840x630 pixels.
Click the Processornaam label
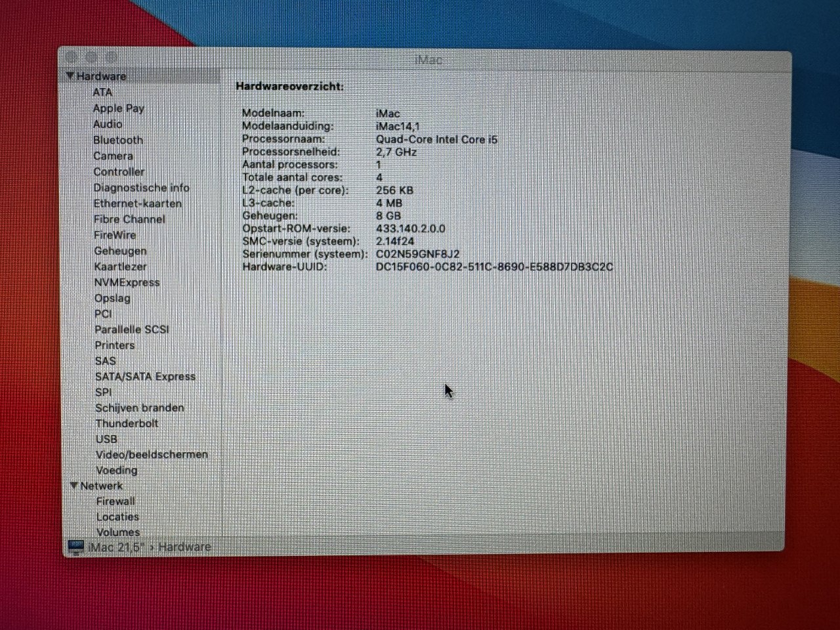283,139
